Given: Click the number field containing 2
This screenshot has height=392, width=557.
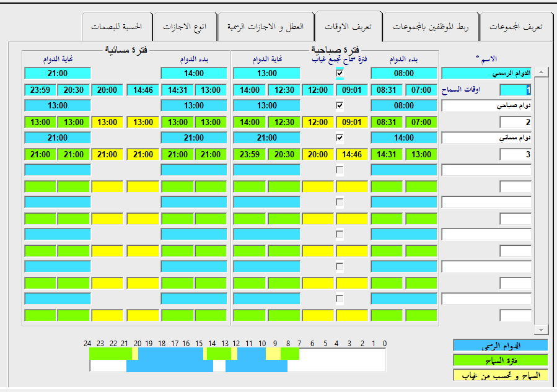Looking at the screenshot, I should [x=515, y=122].
